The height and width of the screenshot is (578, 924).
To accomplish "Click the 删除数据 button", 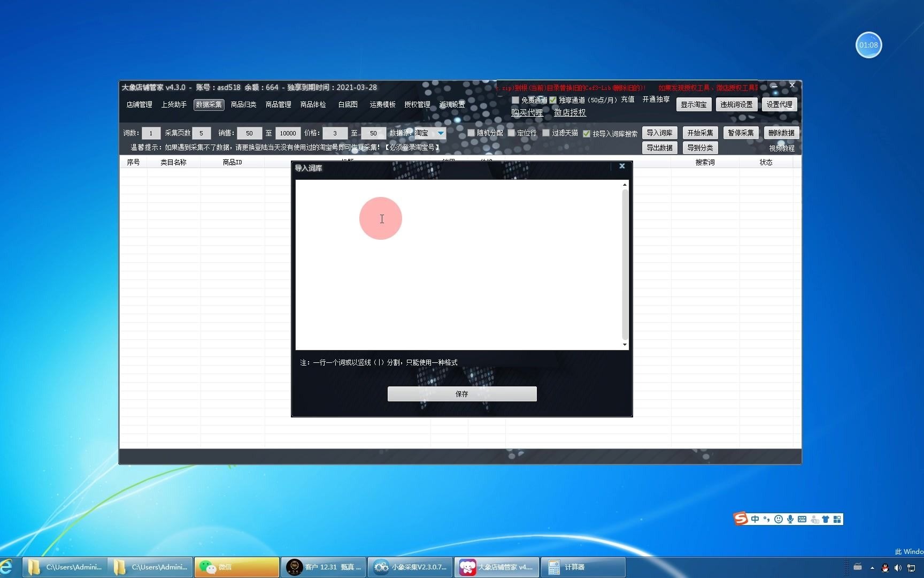I will click(781, 133).
